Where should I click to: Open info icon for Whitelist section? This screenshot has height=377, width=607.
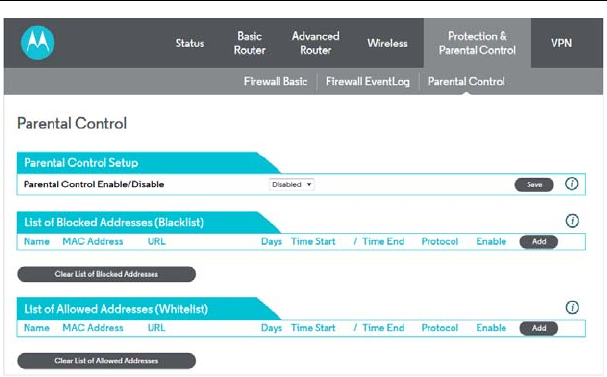[x=572, y=308]
